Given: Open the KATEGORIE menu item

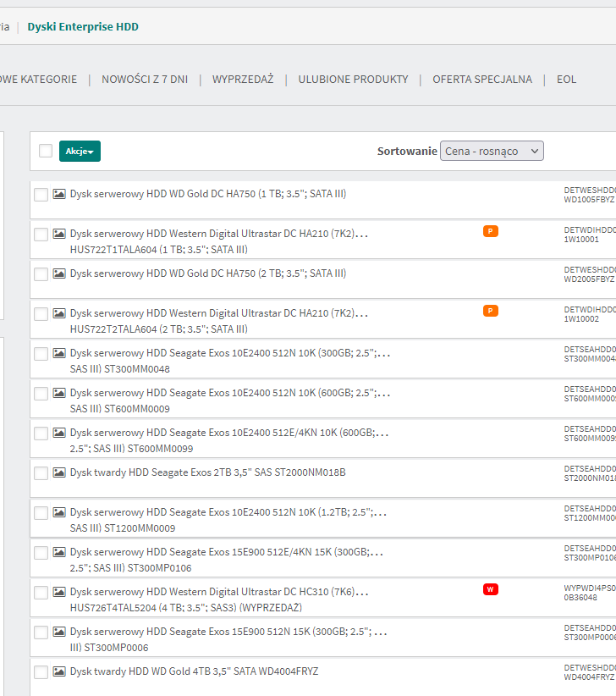Looking at the screenshot, I should (38, 80).
